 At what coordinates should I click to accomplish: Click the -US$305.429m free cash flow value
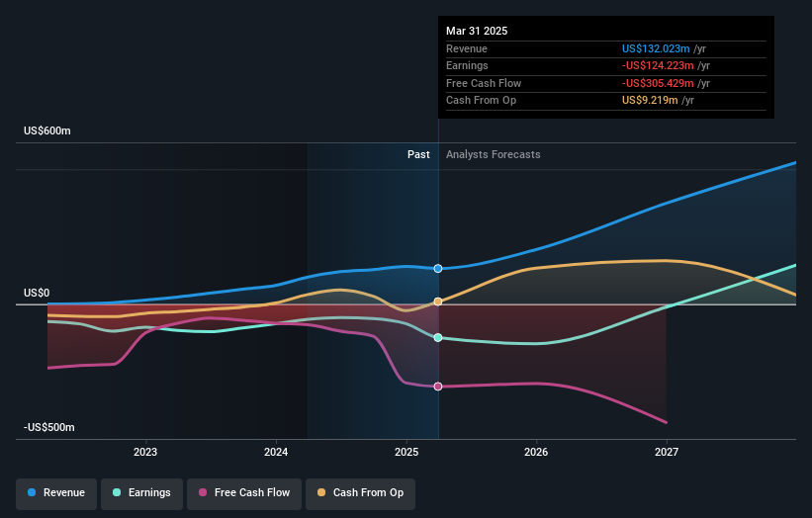(x=658, y=83)
